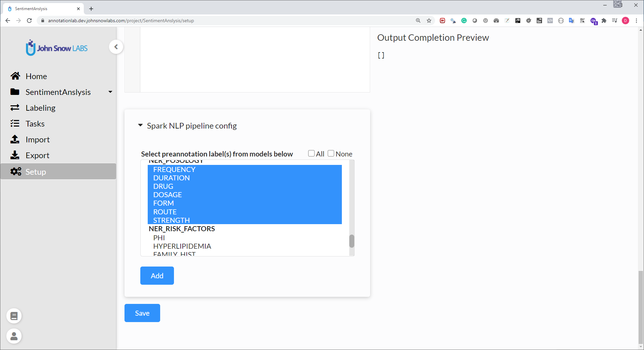Image resolution: width=644 pixels, height=350 pixels.
Task: Select FREQUENCY label in list
Action: point(245,169)
